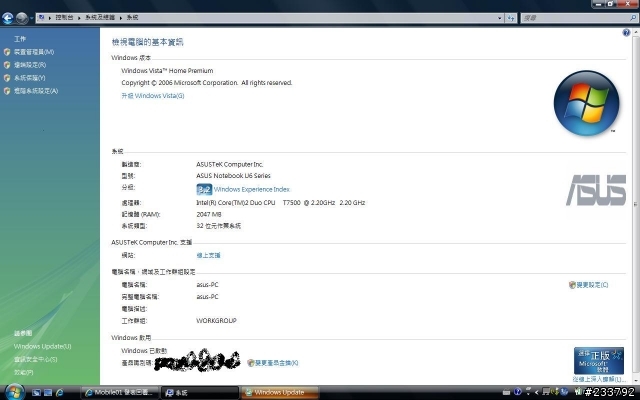Select the '32 位元作業系統' system type text
The height and width of the screenshot is (400, 640).
coord(219,226)
